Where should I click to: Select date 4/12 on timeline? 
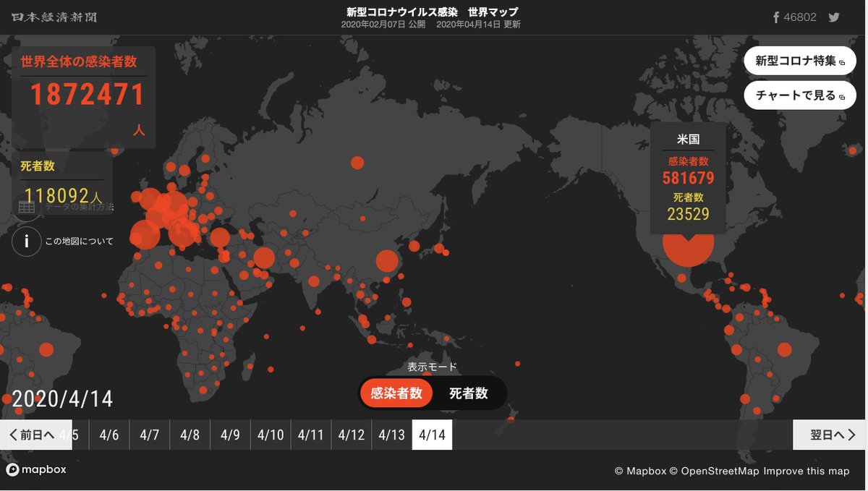coord(352,435)
